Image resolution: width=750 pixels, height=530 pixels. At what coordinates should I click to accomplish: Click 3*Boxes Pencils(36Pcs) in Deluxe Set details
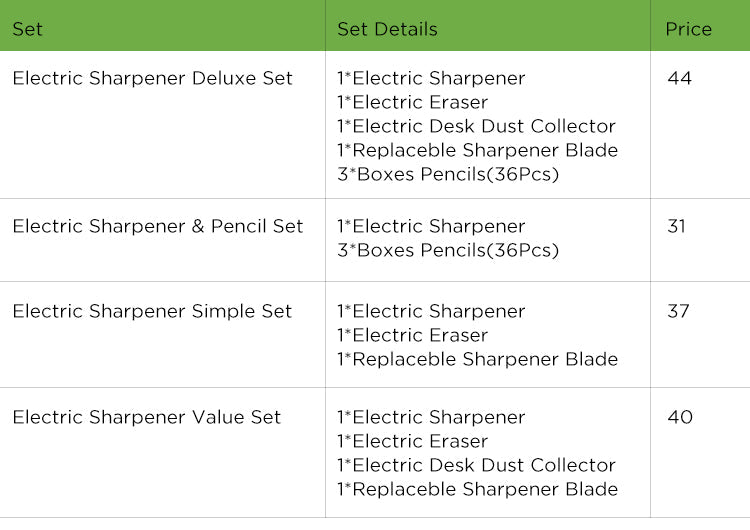pyautogui.click(x=448, y=174)
